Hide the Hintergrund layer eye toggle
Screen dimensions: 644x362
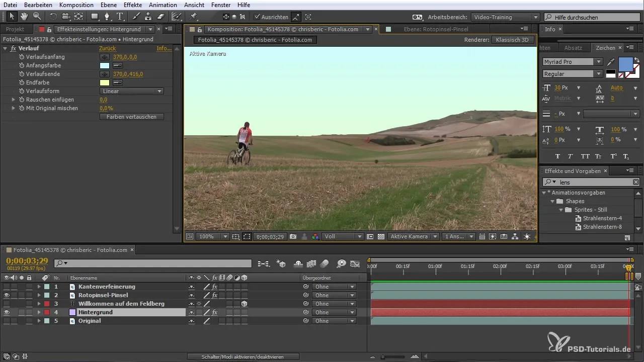(x=7, y=312)
